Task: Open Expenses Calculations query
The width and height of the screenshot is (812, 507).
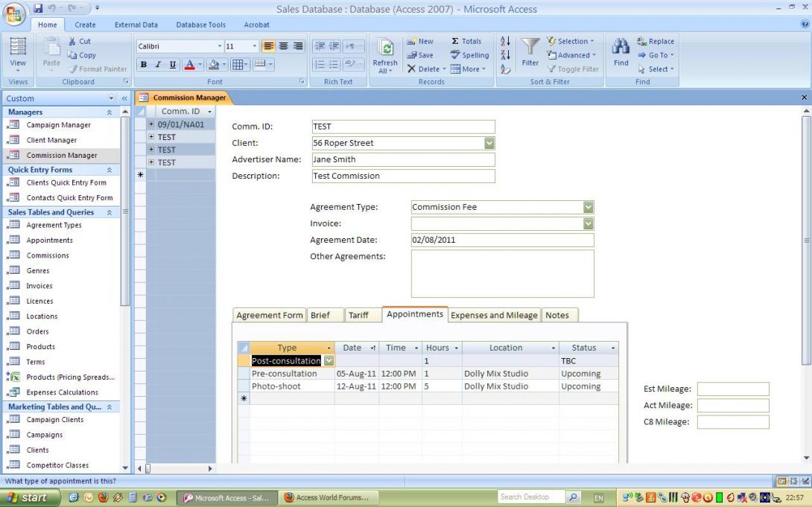Action: [62, 392]
